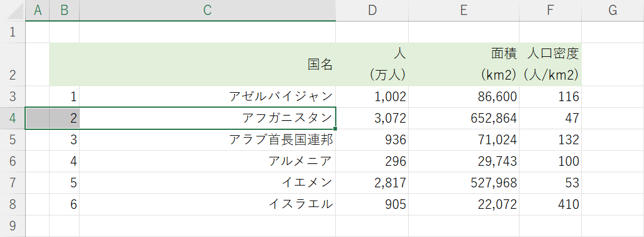Select the cell アフガニスタン

click(208, 118)
